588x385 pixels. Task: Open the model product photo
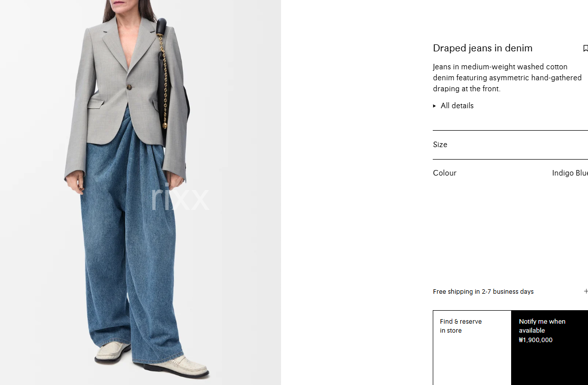click(140, 192)
